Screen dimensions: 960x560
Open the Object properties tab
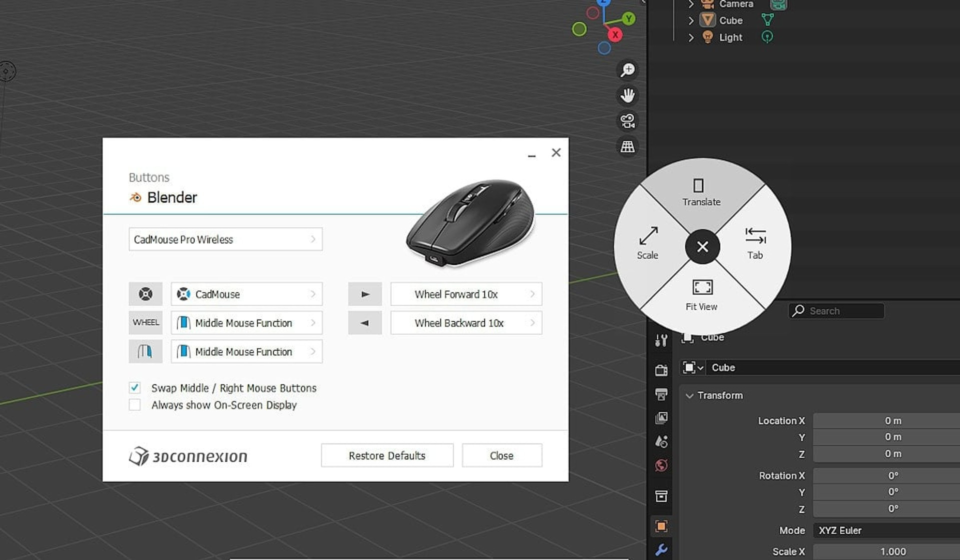click(661, 526)
